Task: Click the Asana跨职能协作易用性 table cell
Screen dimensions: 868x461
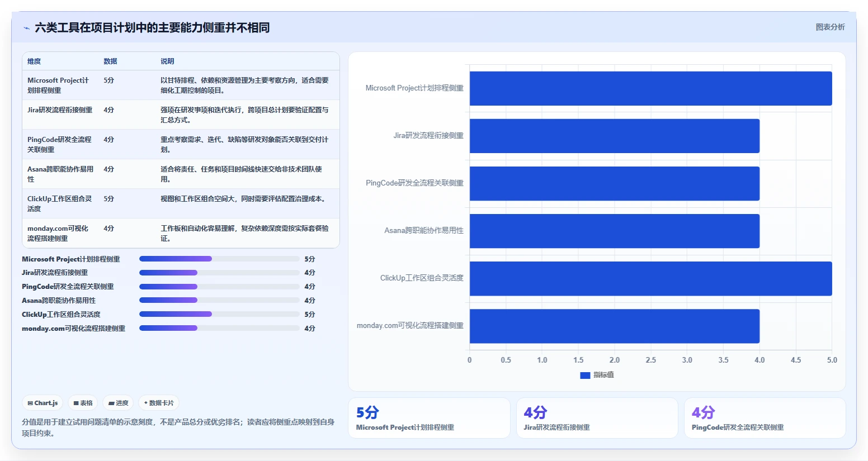Action: (60, 174)
